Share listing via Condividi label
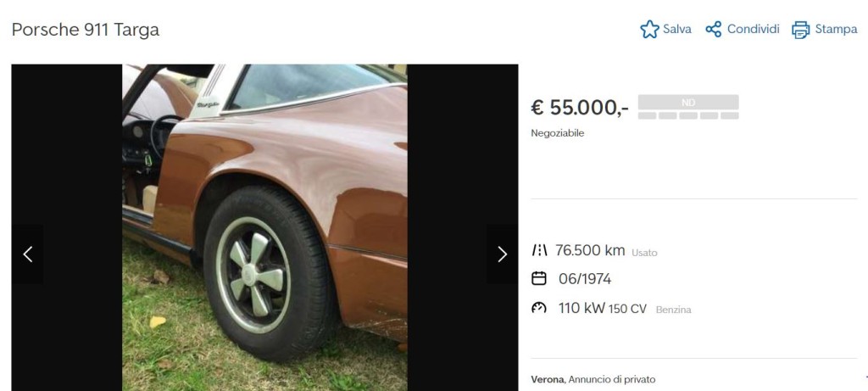The image size is (868, 391). pos(753,30)
